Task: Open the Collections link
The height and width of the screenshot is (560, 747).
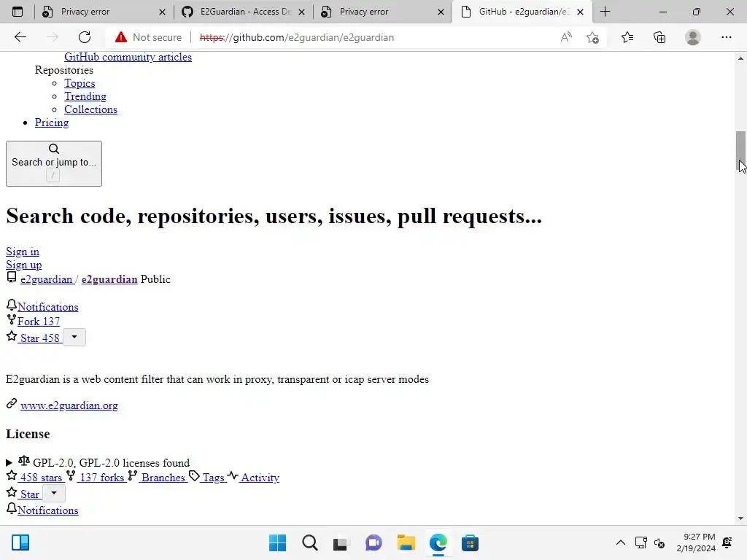Action: tap(90, 109)
